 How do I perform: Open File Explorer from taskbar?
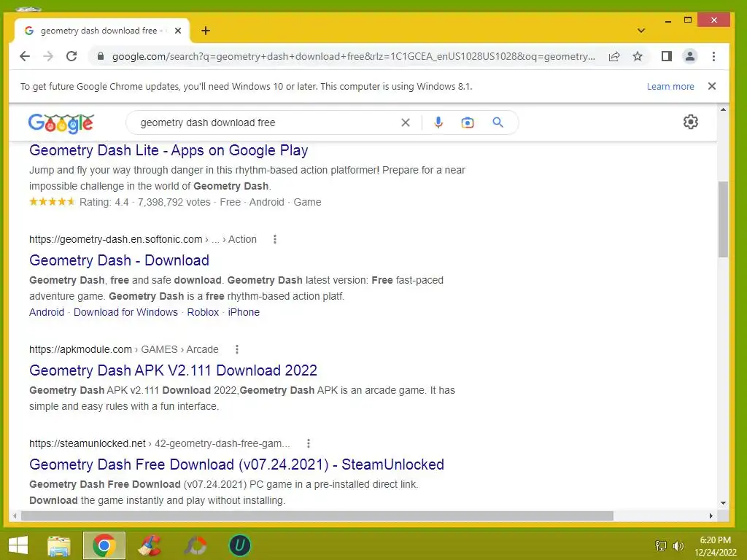click(59, 545)
